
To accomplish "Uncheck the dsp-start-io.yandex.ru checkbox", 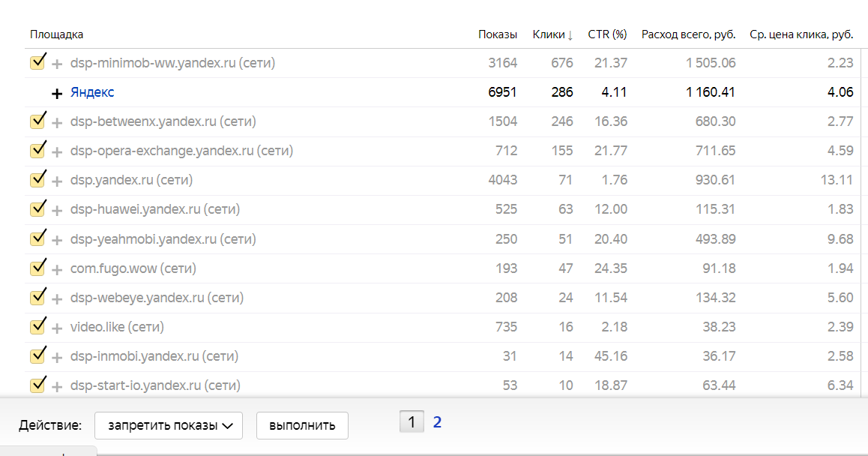I will [37, 385].
